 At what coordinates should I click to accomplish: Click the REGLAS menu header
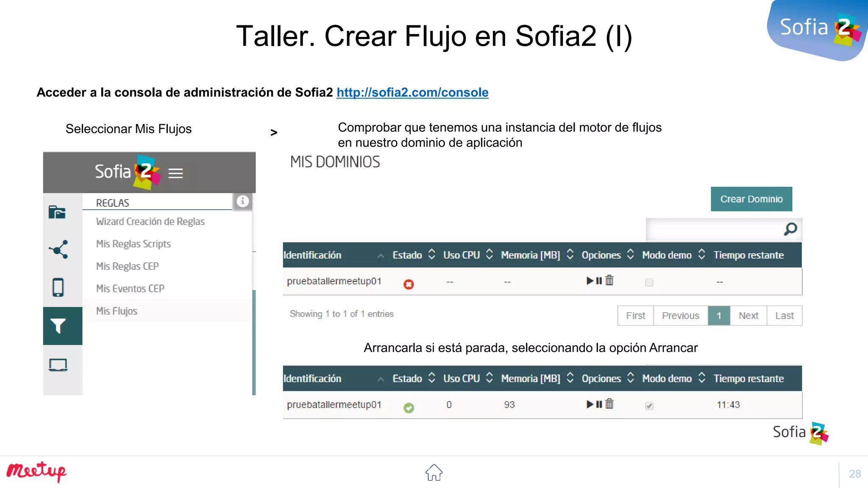(112, 203)
